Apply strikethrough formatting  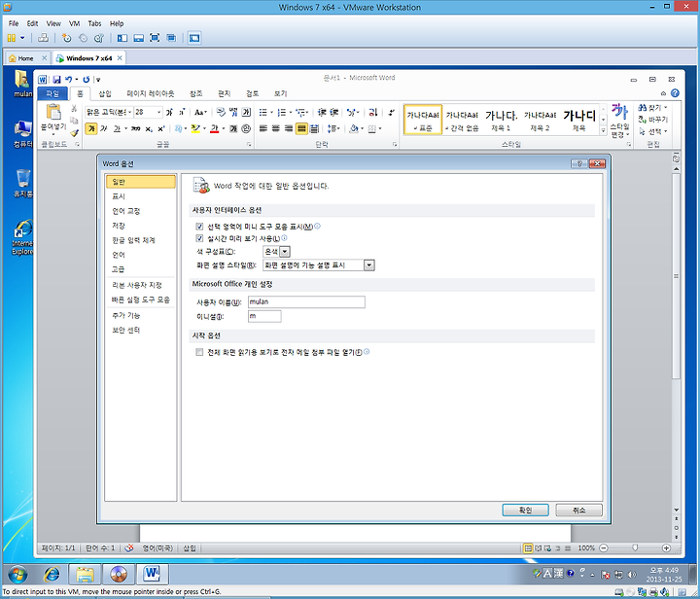136,129
